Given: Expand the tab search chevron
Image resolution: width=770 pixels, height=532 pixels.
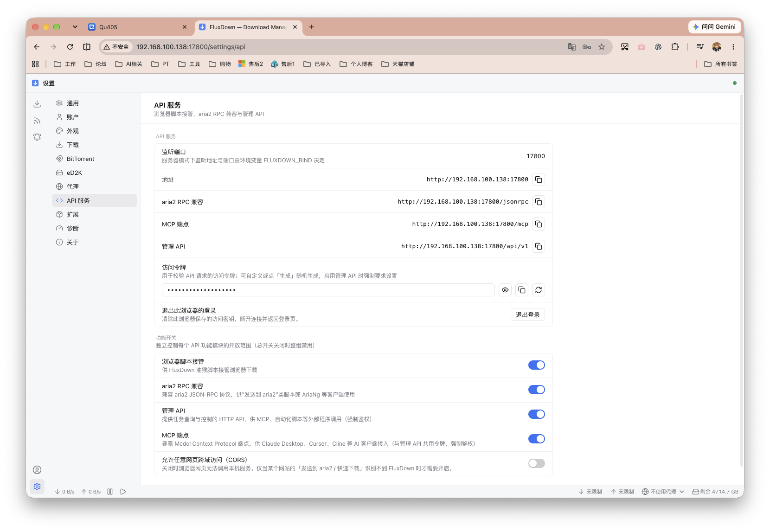Looking at the screenshot, I should (x=75, y=27).
